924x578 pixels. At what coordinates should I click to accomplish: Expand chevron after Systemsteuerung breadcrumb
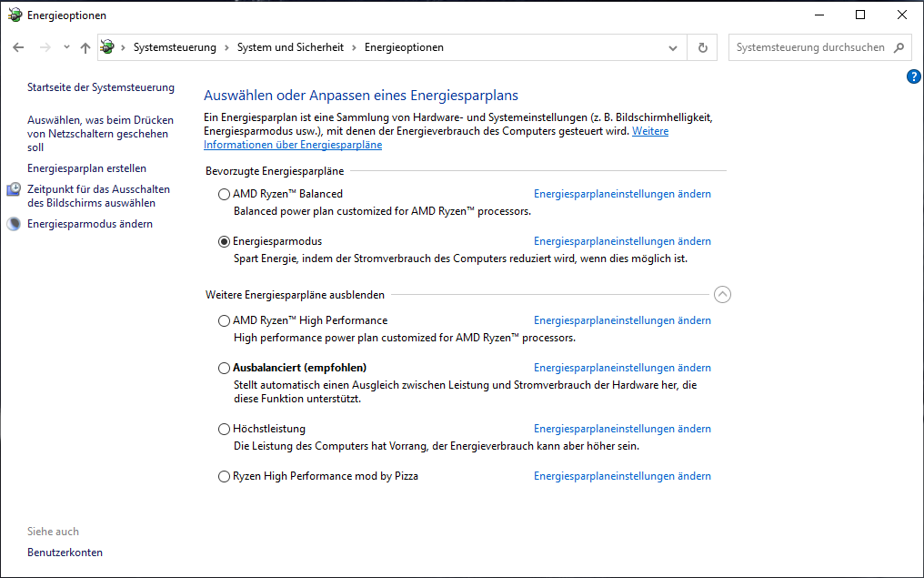[226, 47]
